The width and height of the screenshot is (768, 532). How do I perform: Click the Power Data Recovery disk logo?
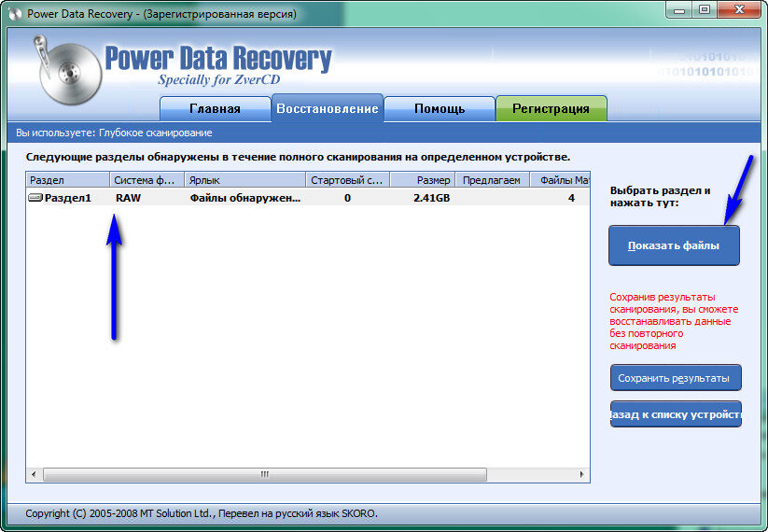tap(67, 70)
